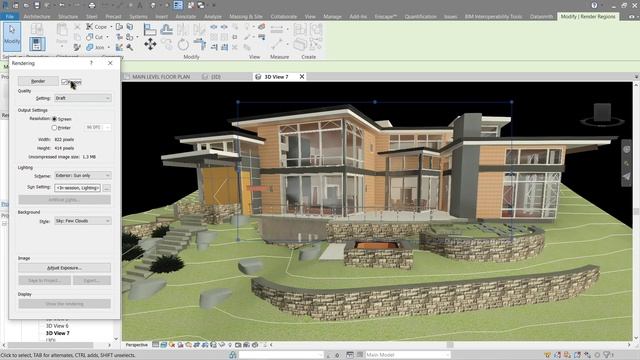640x360 pixels.
Task: Toggle the Region checkbox in the Rendering dialog
Action: coord(64,82)
